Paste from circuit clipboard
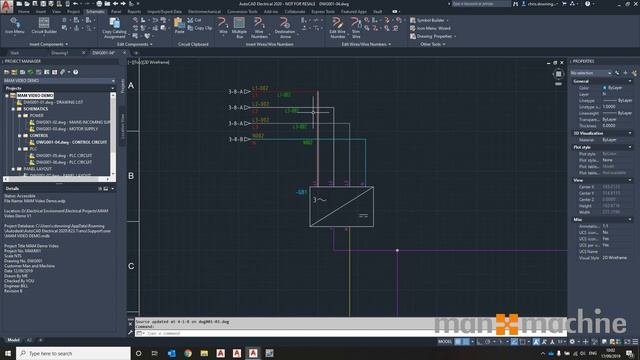 click(x=179, y=26)
